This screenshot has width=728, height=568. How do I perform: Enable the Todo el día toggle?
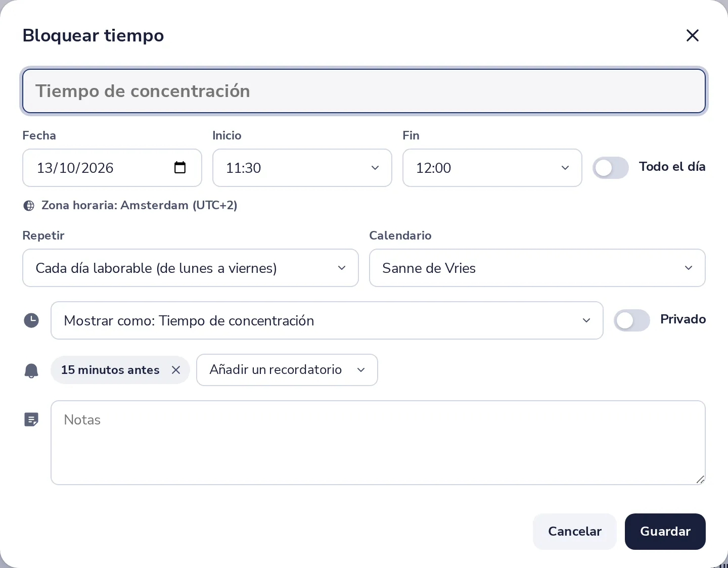pyautogui.click(x=611, y=168)
